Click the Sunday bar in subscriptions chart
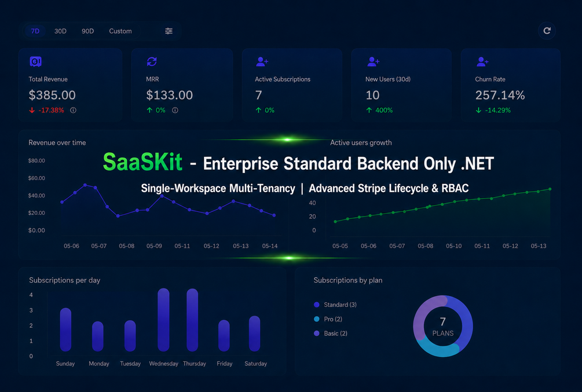The width and height of the screenshot is (582, 392). (x=65, y=329)
